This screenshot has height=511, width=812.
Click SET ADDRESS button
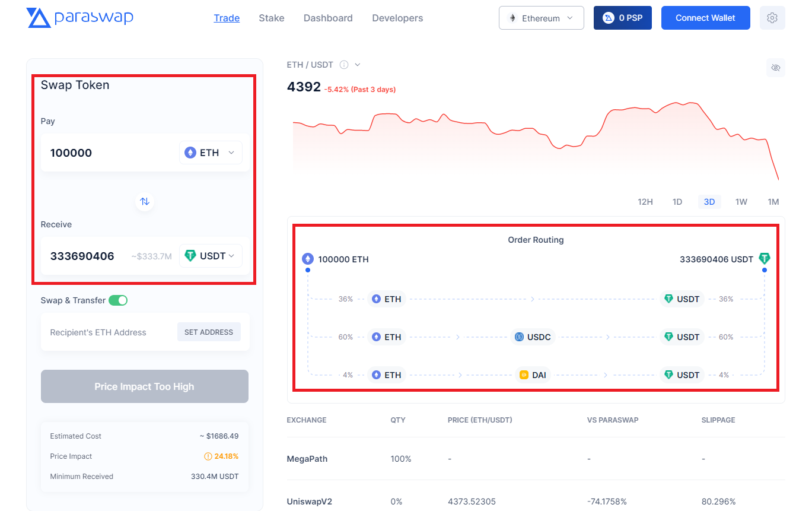point(209,332)
